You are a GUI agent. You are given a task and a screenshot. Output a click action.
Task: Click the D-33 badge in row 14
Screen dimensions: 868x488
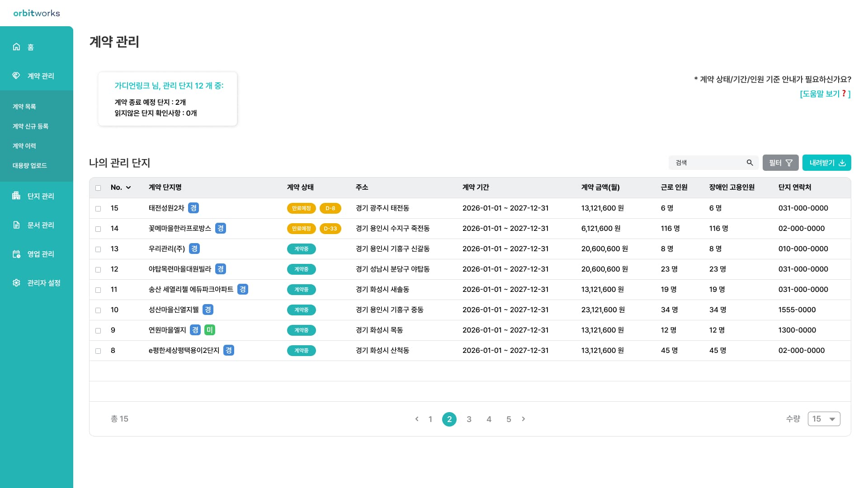[x=330, y=229]
